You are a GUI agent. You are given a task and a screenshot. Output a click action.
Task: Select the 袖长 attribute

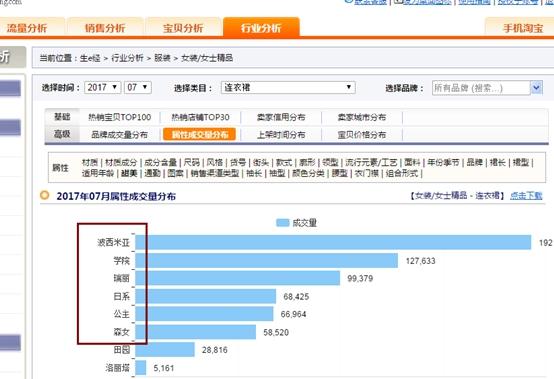pyautogui.click(x=254, y=173)
